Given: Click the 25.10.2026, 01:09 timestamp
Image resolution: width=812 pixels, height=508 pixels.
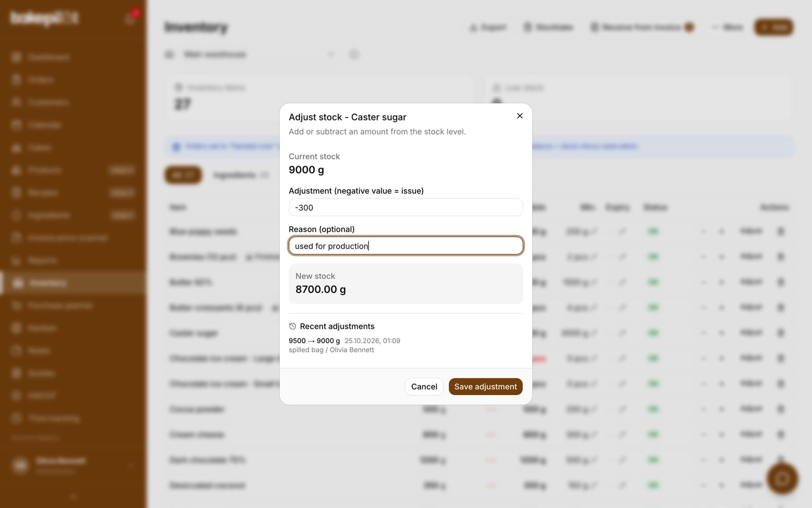Looking at the screenshot, I should (x=372, y=340).
